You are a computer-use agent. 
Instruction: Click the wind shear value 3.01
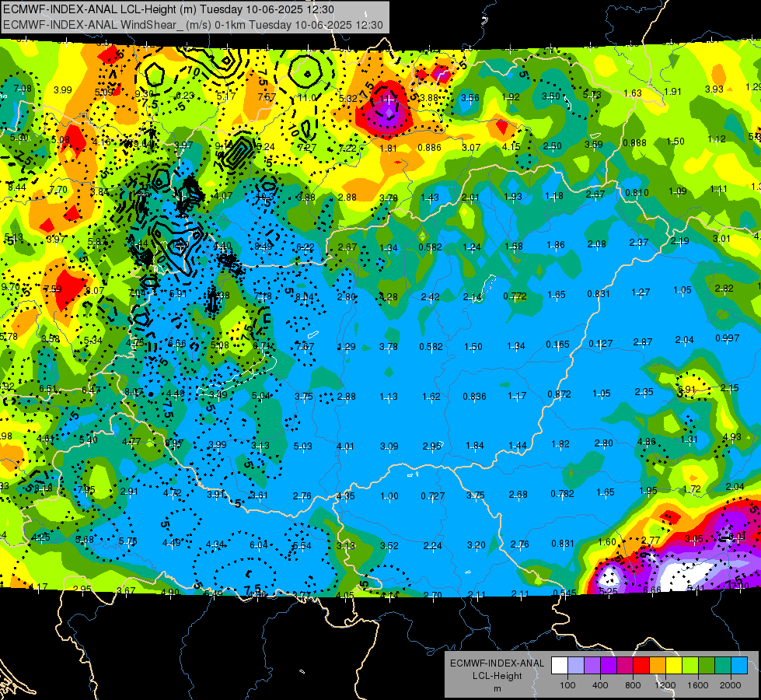click(721, 238)
